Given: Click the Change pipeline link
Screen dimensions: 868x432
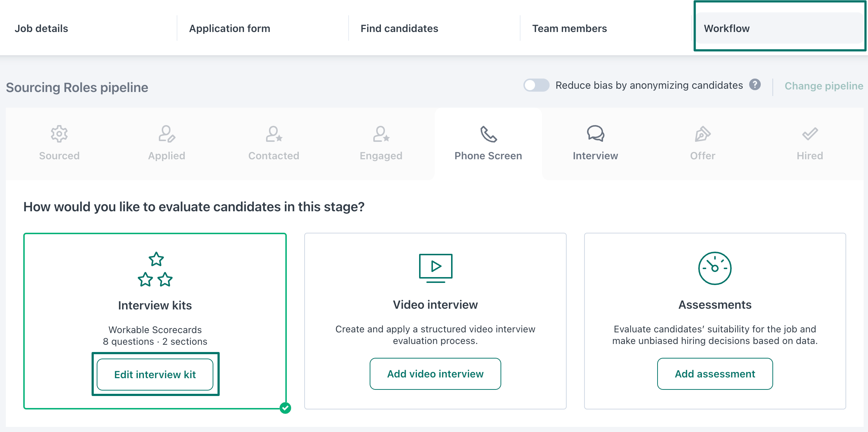Looking at the screenshot, I should [x=824, y=86].
